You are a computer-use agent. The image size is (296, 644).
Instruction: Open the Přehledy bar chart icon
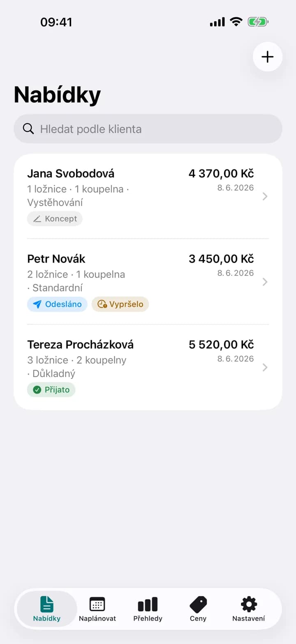[x=148, y=604]
